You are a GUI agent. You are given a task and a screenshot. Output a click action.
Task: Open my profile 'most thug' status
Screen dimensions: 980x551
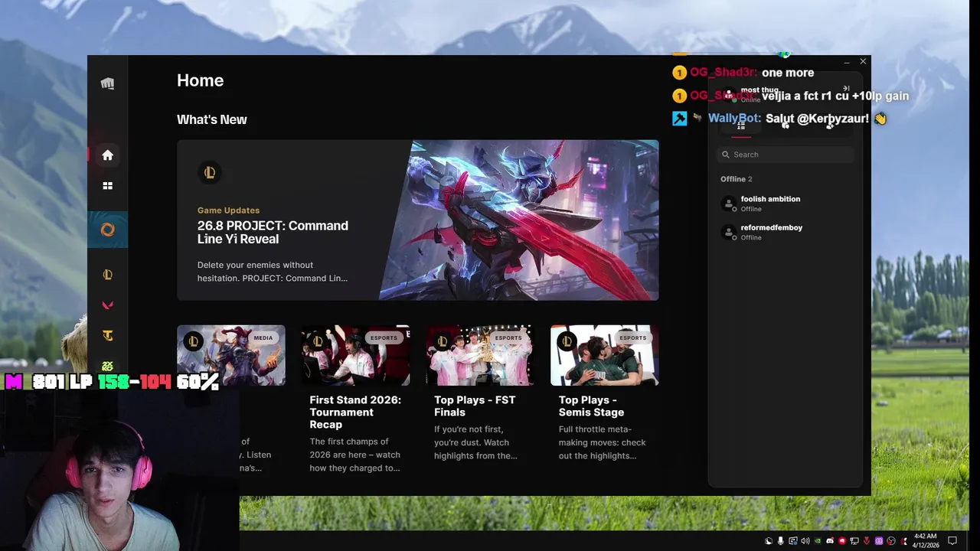(x=759, y=95)
